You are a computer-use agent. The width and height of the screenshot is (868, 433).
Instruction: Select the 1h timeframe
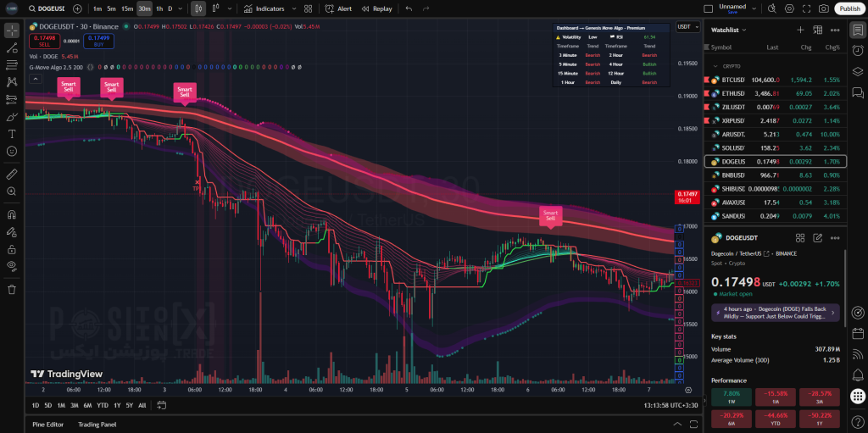point(159,8)
